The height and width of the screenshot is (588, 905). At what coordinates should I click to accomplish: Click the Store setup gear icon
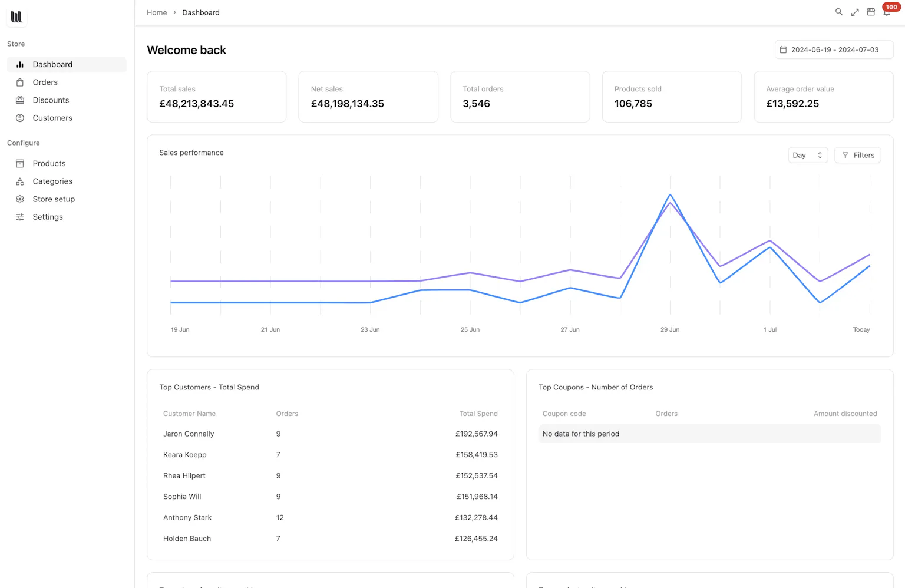[x=20, y=199]
